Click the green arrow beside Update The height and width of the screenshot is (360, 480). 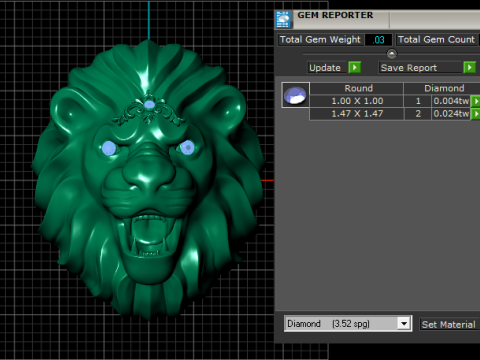click(x=355, y=68)
